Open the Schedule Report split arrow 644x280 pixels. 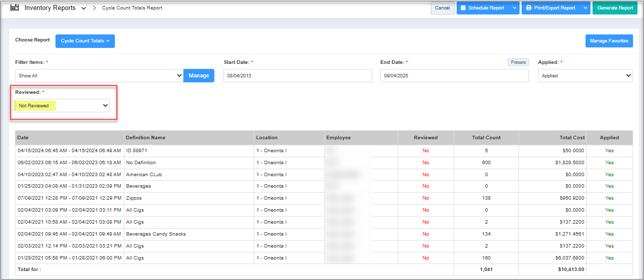[x=515, y=8]
